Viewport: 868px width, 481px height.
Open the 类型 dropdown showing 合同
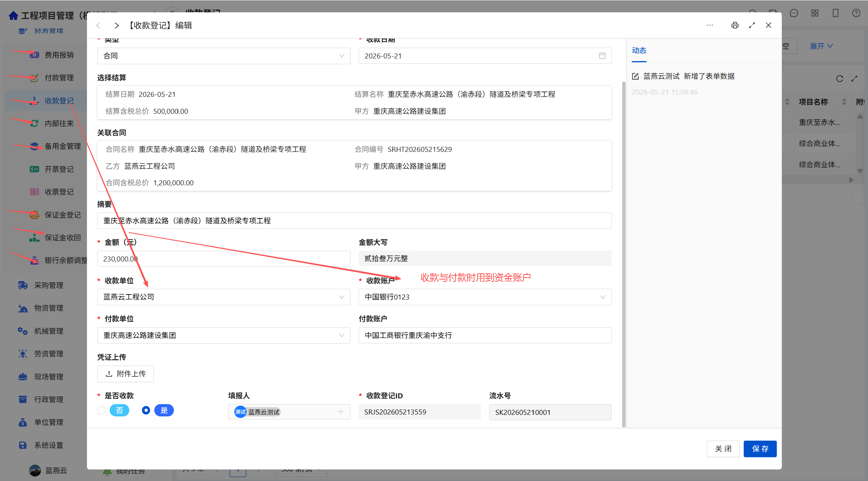(x=224, y=56)
